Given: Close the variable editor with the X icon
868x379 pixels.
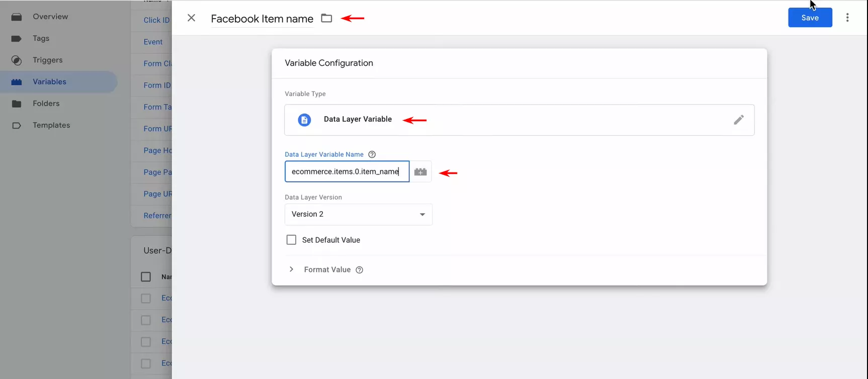Looking at the screenshot, I should [x=191, y=18].
